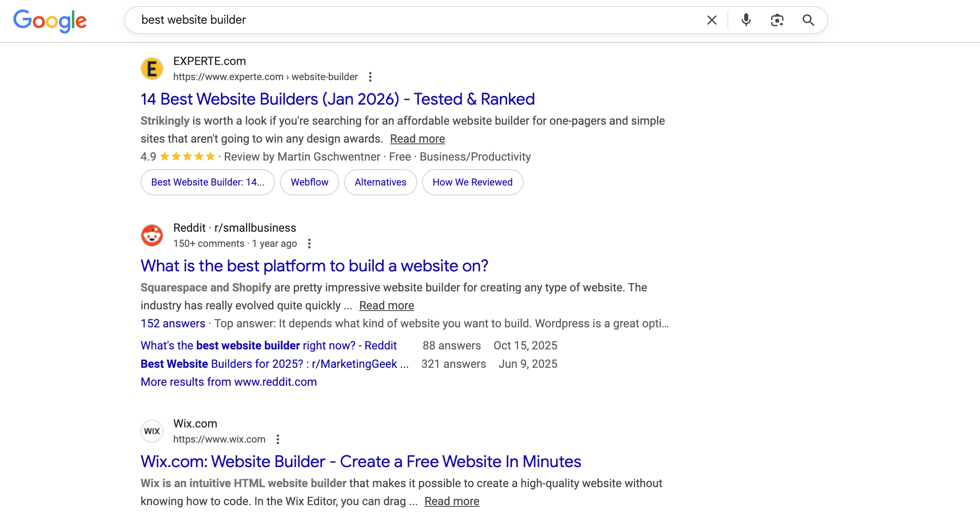The image size is (980, 528).
Task: Open the 14 Best Website Builders result
Action: (337, 99)
